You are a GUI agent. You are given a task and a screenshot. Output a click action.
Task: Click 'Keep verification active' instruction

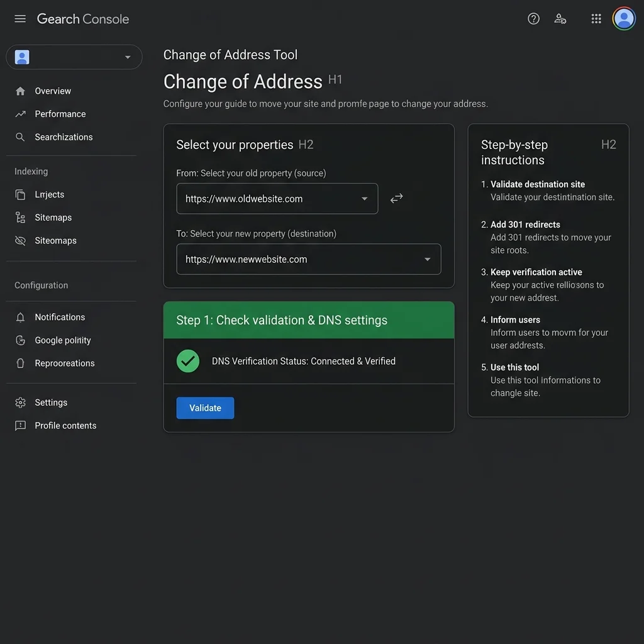pyautogui.click(x=536, y=272)
